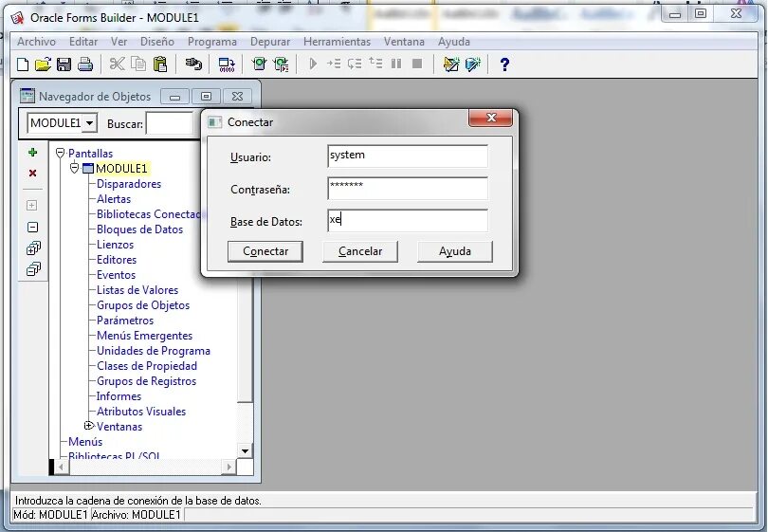Click the Ayuda button in Conectar dialog
768x532 pixels.
coord(455,251)
